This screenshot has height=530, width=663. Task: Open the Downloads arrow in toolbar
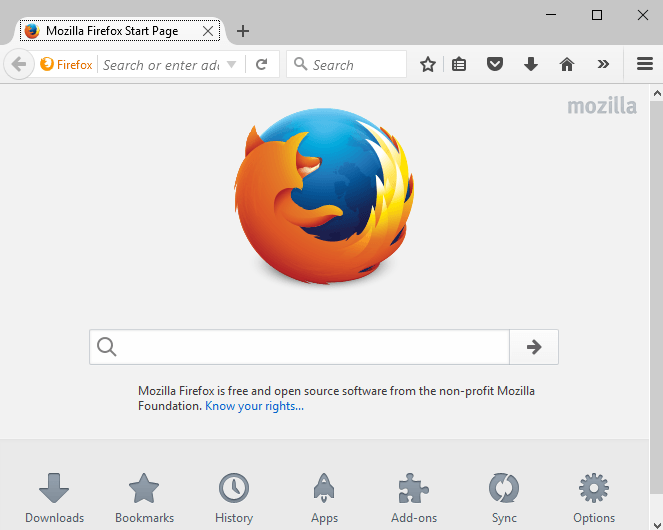[x=531, y=64]
